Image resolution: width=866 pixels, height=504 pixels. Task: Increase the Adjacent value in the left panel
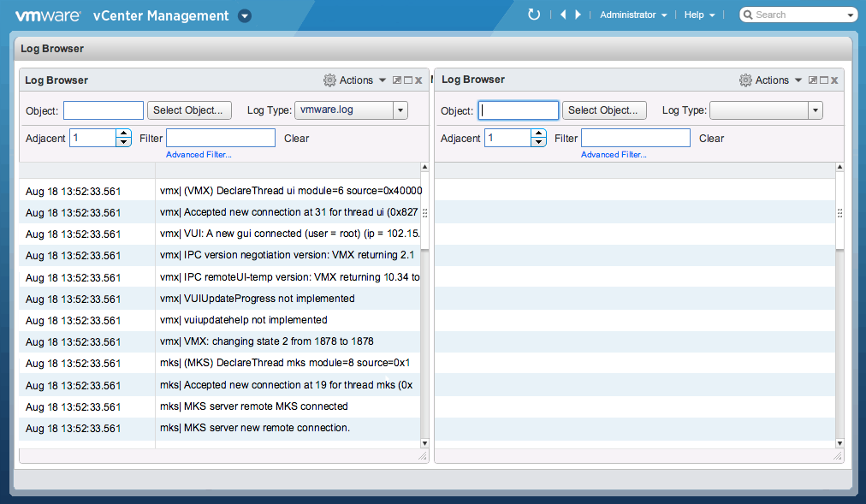124,133
